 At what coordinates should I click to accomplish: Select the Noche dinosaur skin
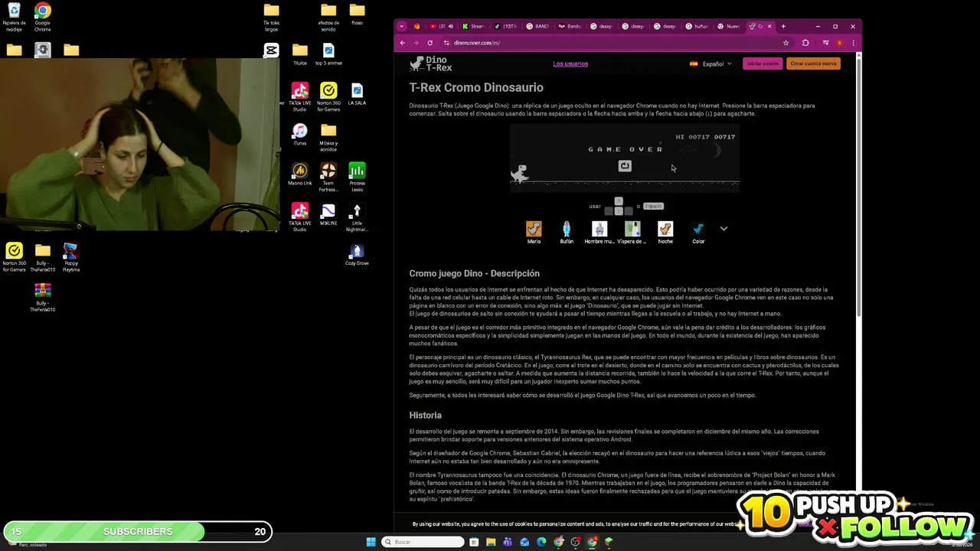pos(665,233)
